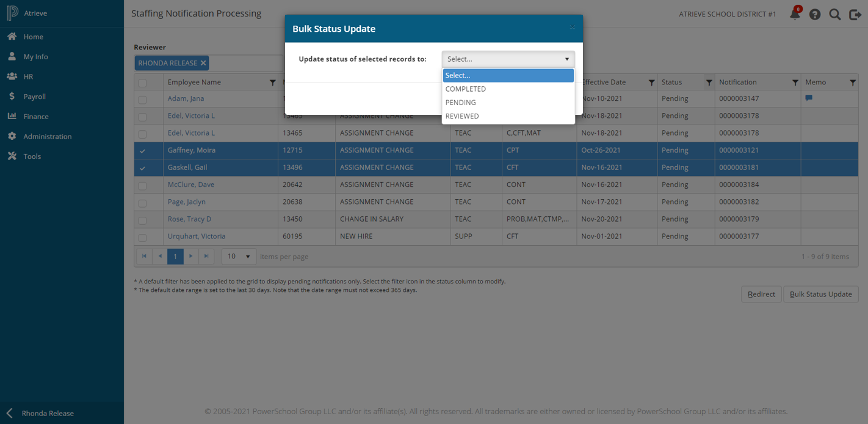Click the logout icon in header
868x424 pixels.
point(855,14)
